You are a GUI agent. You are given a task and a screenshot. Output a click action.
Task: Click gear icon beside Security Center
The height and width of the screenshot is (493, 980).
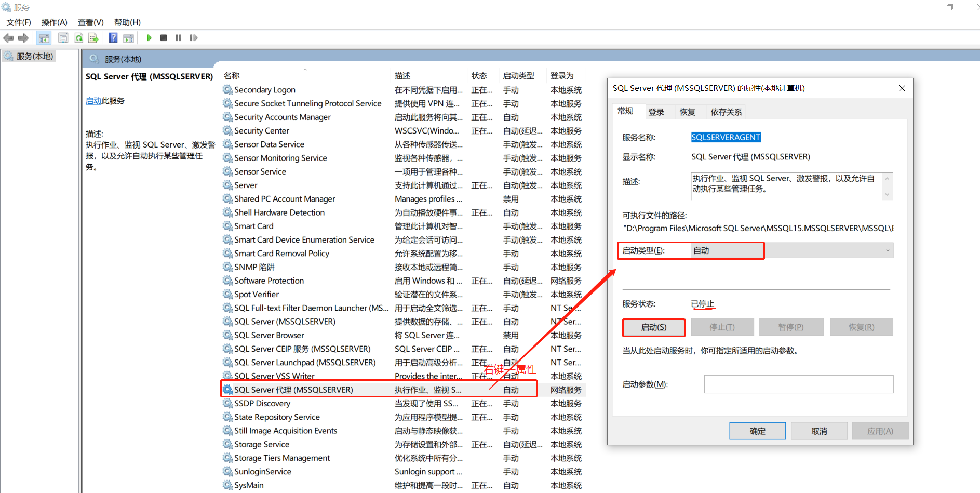click(227, 130)
